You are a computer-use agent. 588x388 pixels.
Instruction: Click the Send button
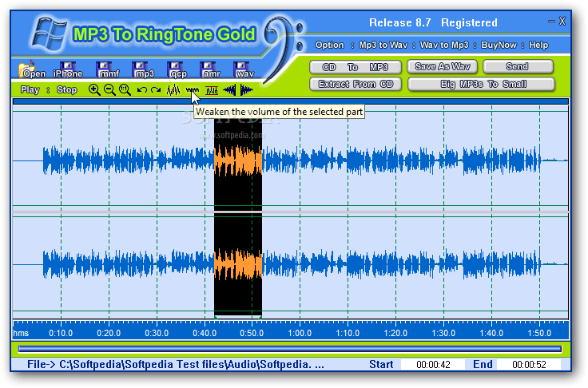point(518,67)
